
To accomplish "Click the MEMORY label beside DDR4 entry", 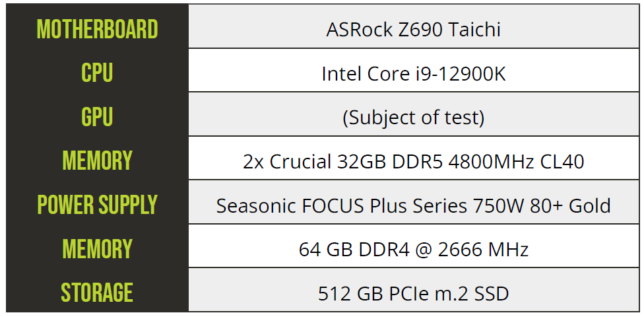I will [98, 249].
